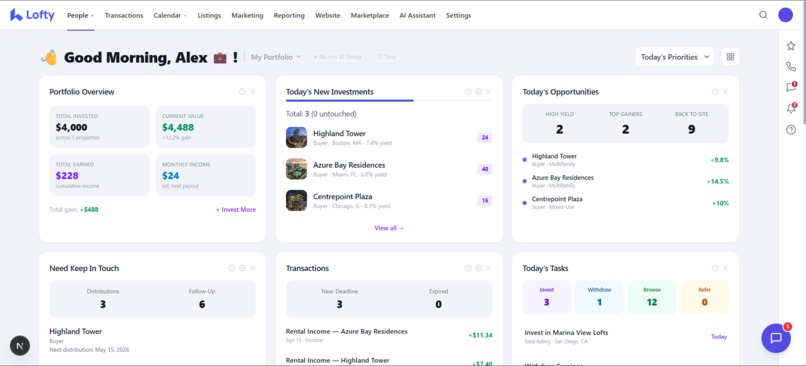Click the View all link

[389, 228]
